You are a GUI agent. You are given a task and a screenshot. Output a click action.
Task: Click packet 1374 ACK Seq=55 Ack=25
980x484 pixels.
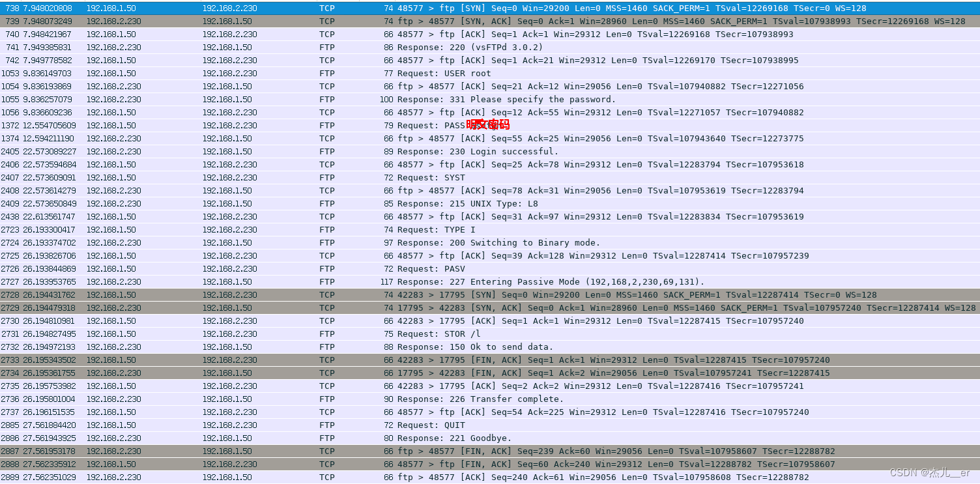tap(490, 139)
